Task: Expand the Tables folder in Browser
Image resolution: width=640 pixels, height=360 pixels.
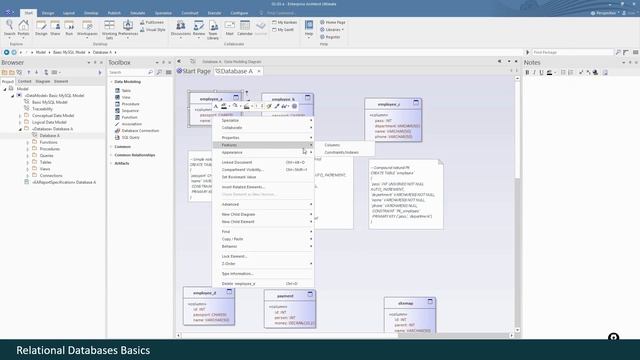Action: [x=27, y=162]
